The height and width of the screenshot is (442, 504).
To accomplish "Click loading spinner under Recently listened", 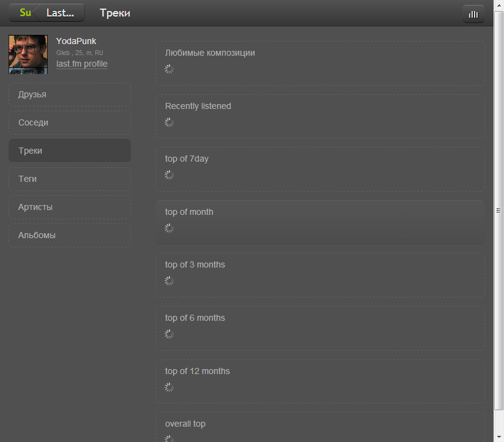I will [x=169, y=122].
